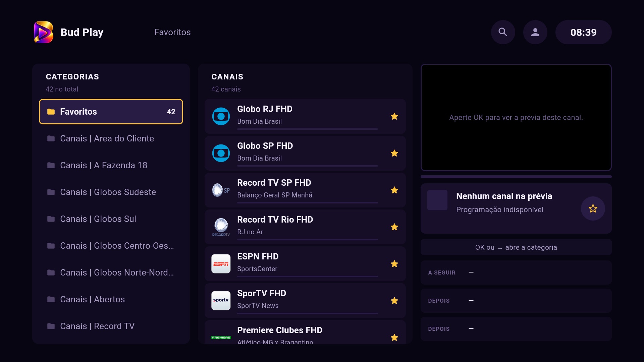644x362 pixels.
Task: Toggle favorite star for Record TV SP FHD
Action: point(394,190)
